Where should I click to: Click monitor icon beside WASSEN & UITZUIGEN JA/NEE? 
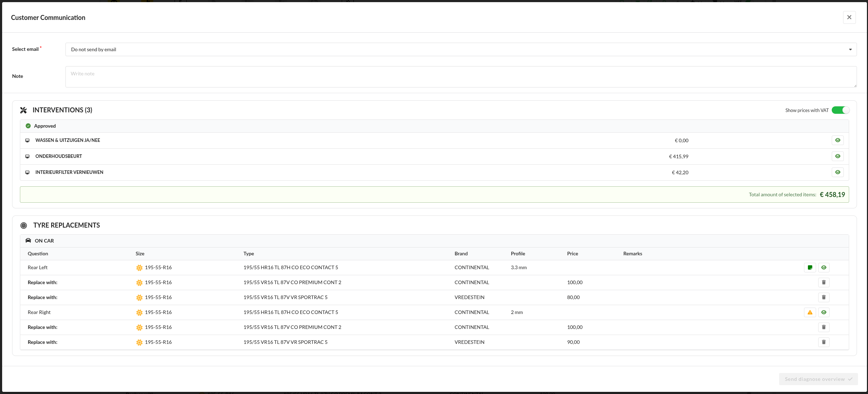[x=27, y=140]
